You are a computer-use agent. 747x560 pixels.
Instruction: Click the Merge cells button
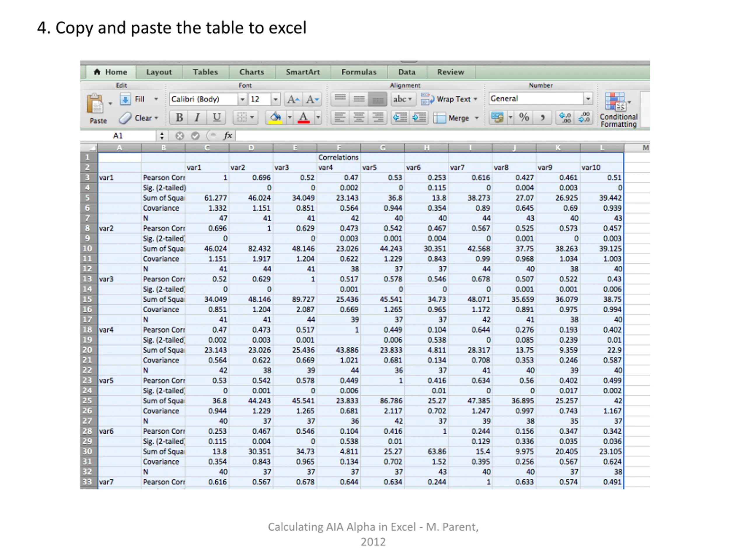(456, 118)
